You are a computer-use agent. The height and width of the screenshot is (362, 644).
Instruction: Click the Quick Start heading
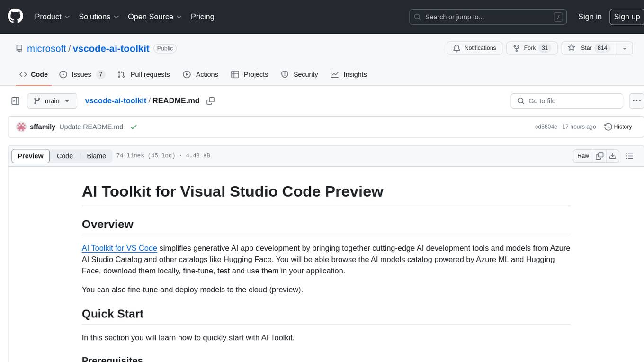[113, 314]
